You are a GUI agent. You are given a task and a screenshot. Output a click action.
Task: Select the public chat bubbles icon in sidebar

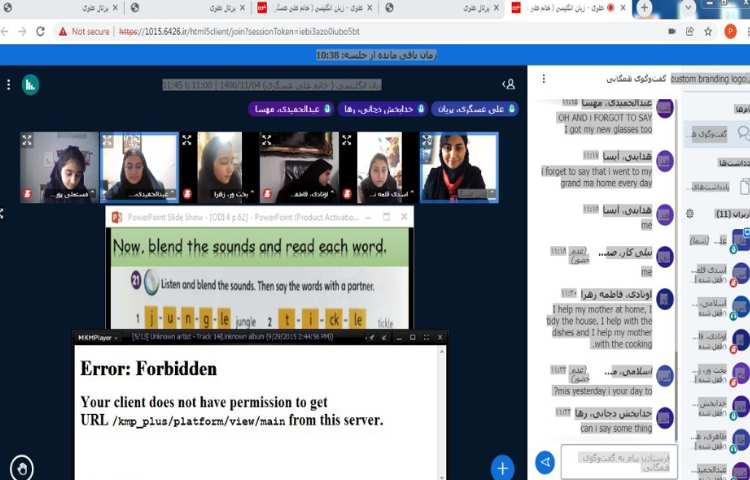click(x=743, y=133)
